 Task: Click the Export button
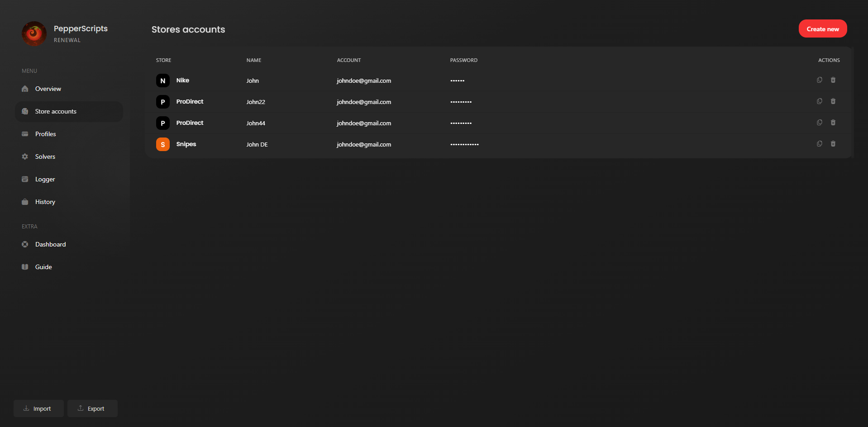pos(92,408)
